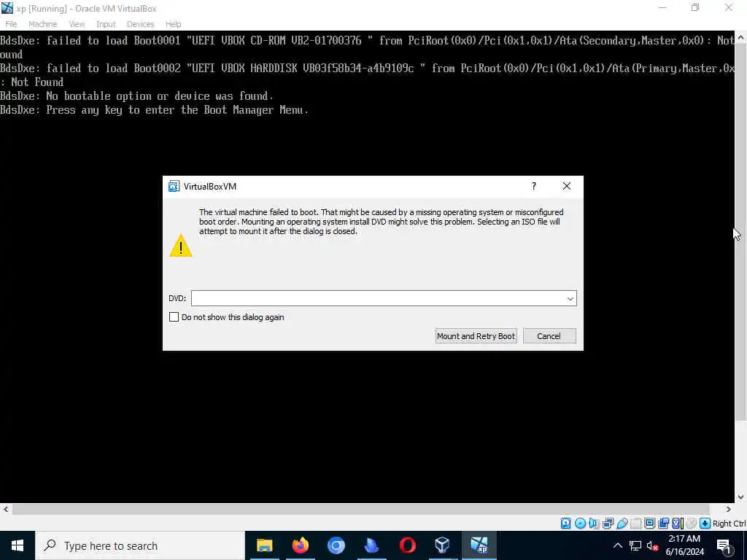Open File Explorer from the taskbar
Screen dimensions: 747x560
[x=264, y=545]
